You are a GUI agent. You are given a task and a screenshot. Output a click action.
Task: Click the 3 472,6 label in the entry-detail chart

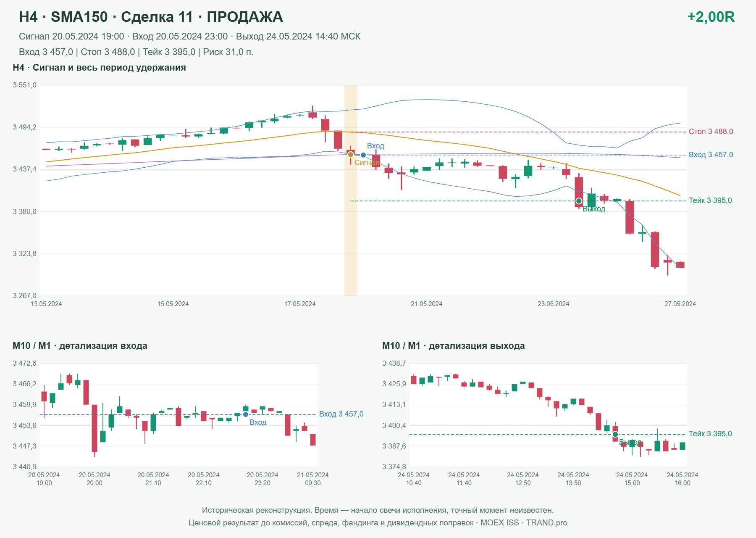tap(25, 364)
